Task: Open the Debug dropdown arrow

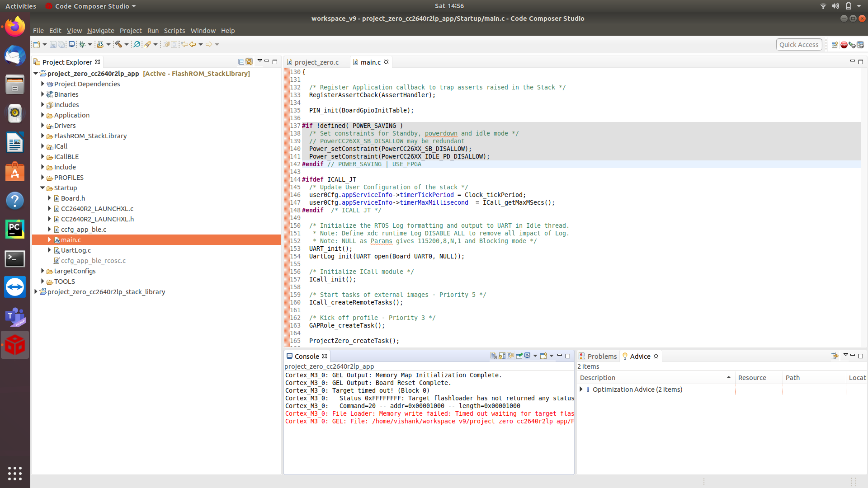Action: click(x=90, y=44)
